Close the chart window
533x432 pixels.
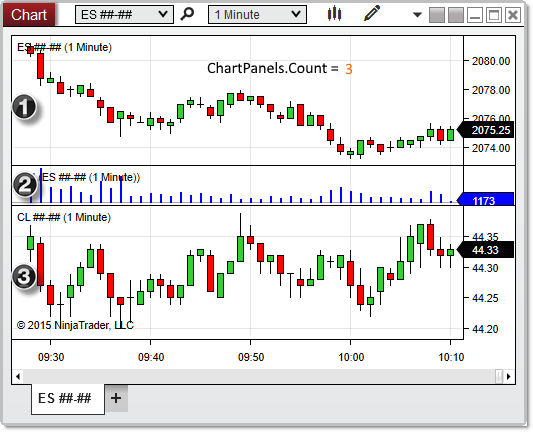click(x=513, y=15)
